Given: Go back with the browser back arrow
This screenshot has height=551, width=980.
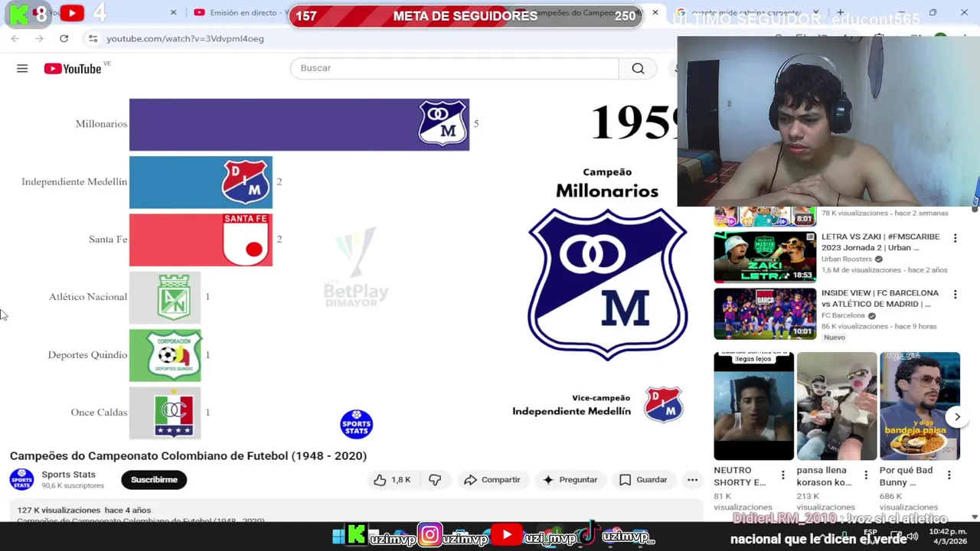Looking at the screenshot, I should click(15, 38).
